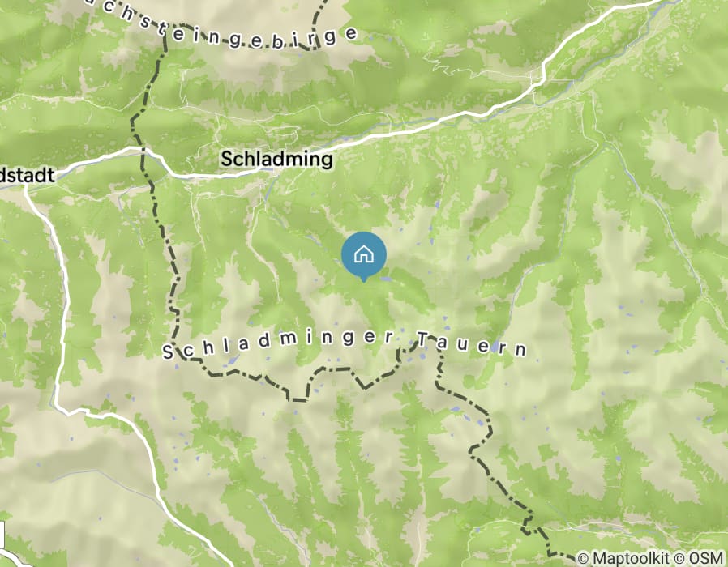
Task: Click the road shield at bottom-left edge
Action: pos(2,534)
